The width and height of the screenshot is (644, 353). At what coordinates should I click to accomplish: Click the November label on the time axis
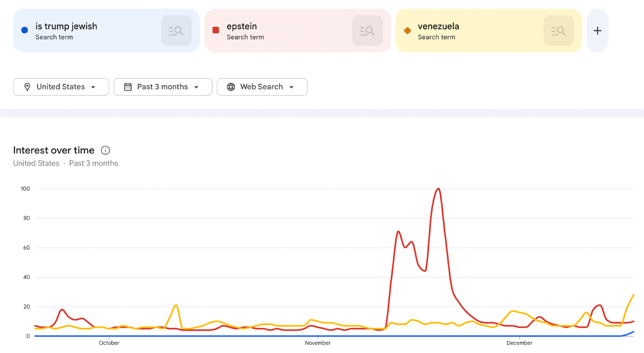click(317, 343)
